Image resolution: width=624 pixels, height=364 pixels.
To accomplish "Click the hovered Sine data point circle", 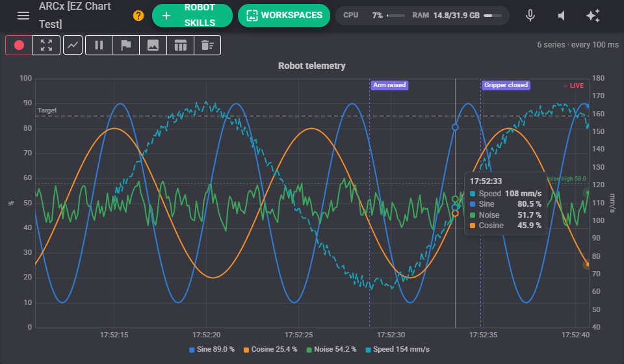I will click(455, 127).
